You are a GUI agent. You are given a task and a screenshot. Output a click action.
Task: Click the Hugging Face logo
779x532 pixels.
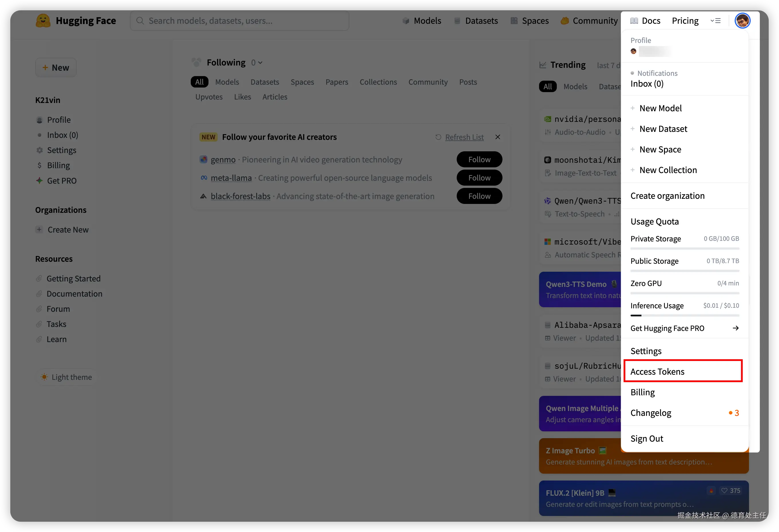tap(43, 21)
